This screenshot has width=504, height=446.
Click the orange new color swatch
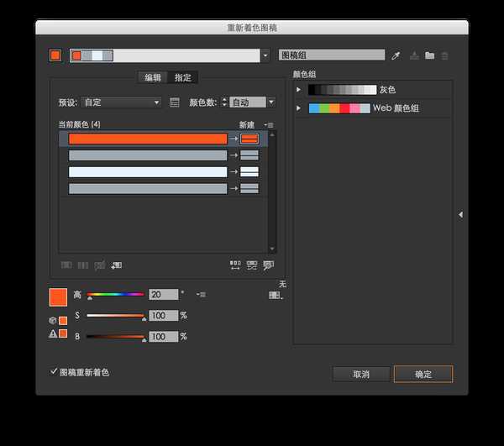pos(249,139)
